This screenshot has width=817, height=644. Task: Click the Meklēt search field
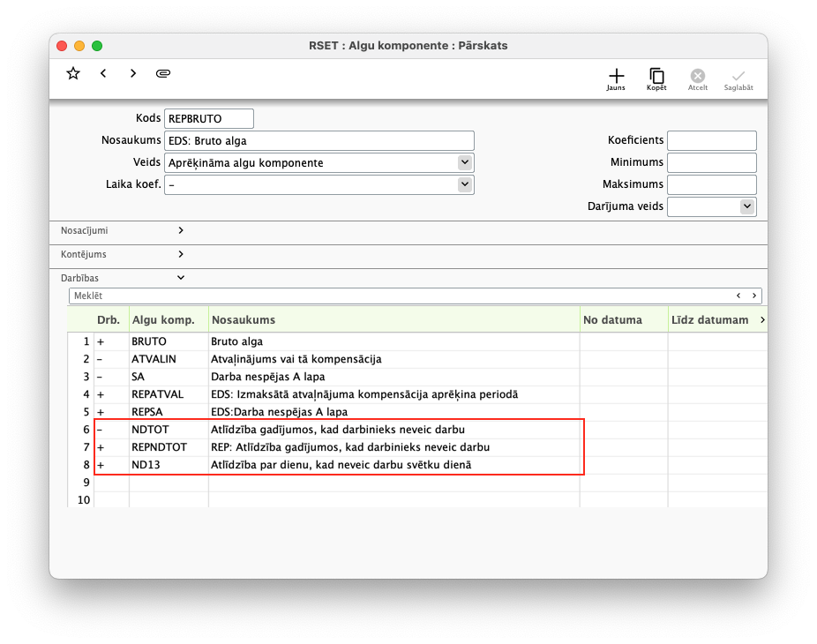397,296
